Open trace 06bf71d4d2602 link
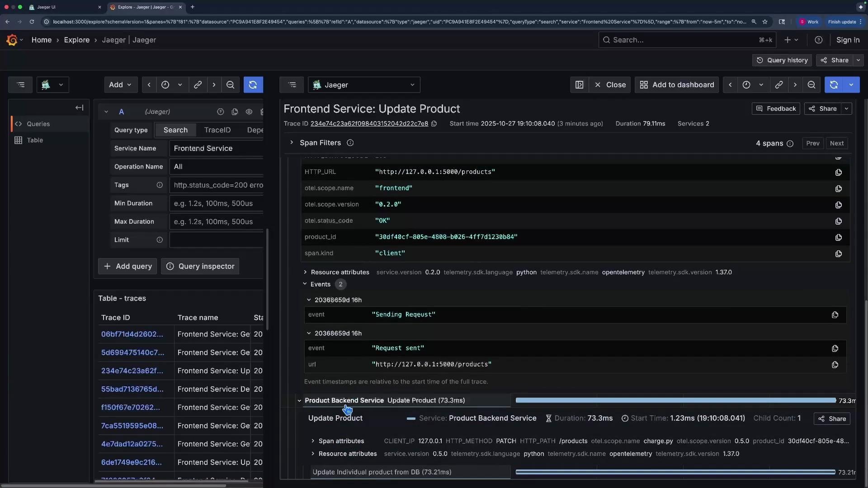This screenshot has height=488, width=868. 132,334
